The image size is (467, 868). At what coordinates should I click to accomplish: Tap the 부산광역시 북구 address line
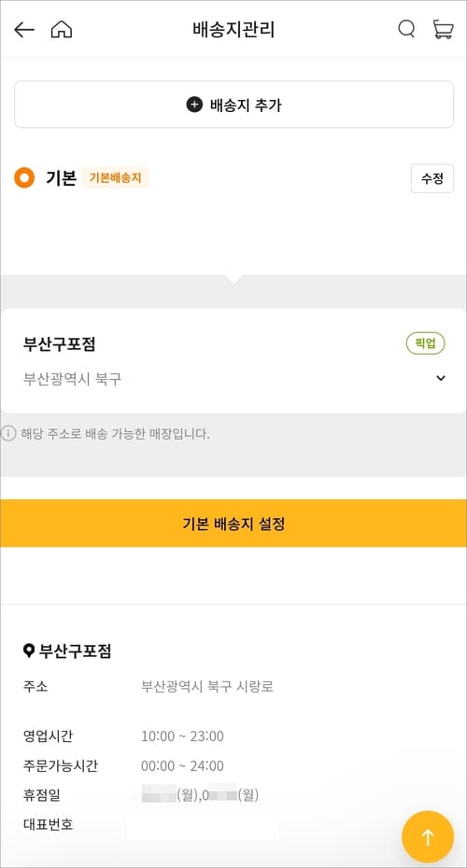pyautogui.click(x=73, y=380)
